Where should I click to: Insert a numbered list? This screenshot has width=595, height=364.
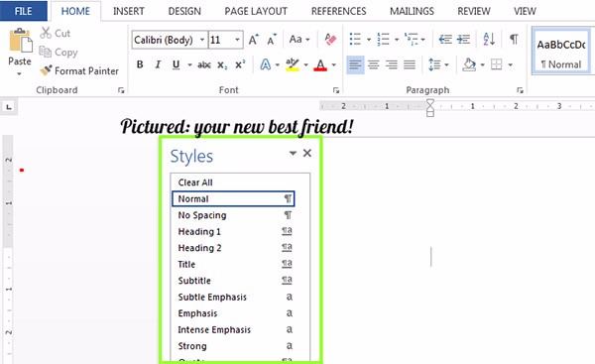pos(383,39)
